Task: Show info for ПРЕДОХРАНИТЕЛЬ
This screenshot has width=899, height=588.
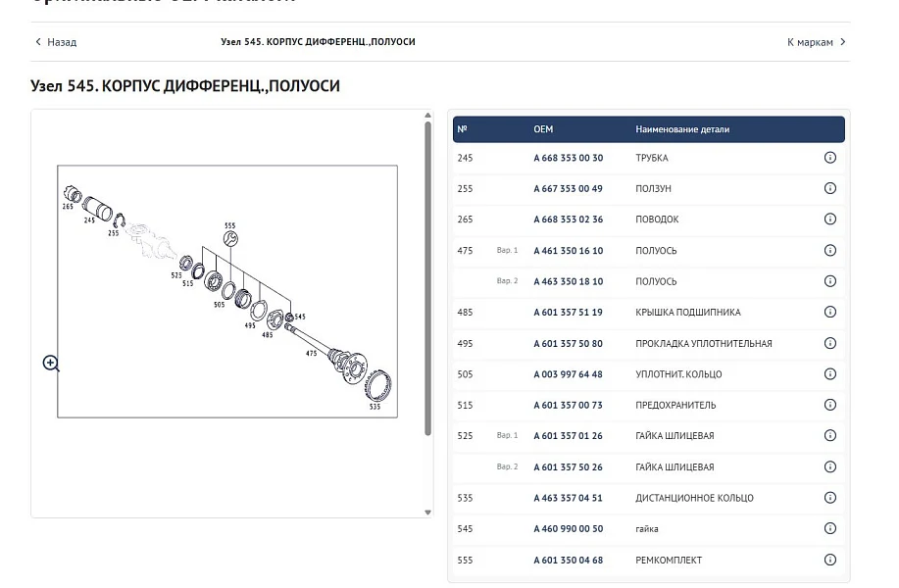Action: (829, 405)
